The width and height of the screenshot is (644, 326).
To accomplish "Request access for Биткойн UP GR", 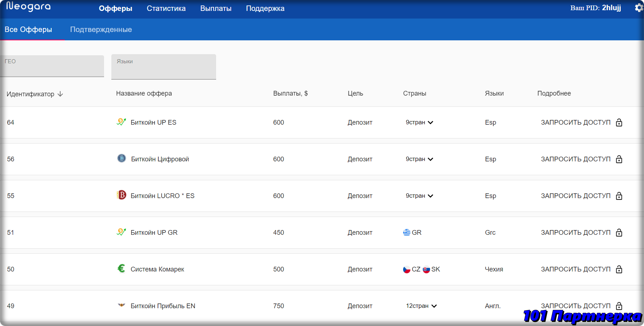I will point(576,233).
